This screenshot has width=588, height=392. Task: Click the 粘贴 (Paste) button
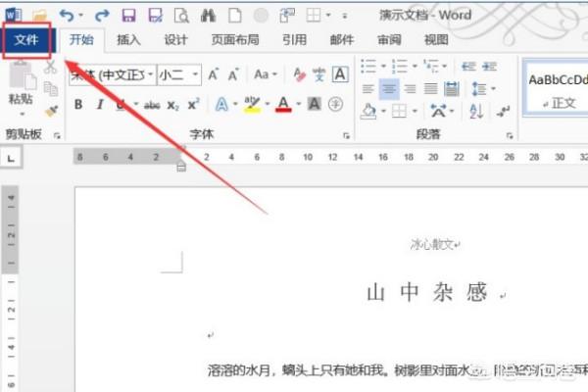[21, 88]
